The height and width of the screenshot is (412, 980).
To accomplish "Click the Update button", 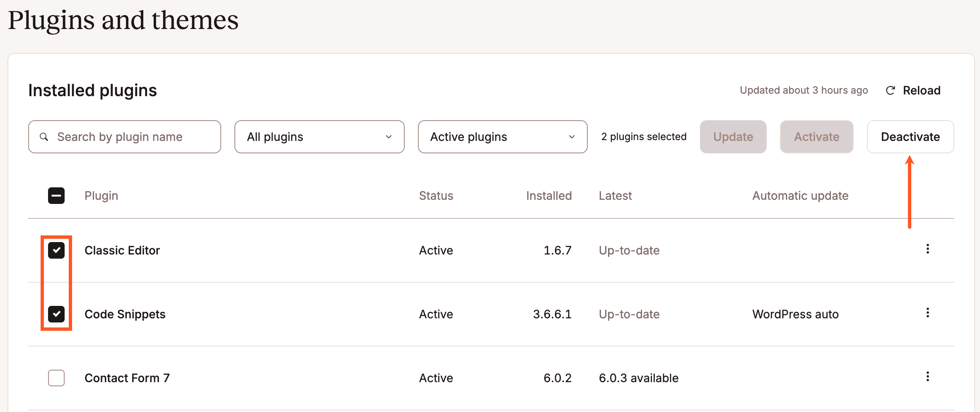I will [x=733, y=137].
